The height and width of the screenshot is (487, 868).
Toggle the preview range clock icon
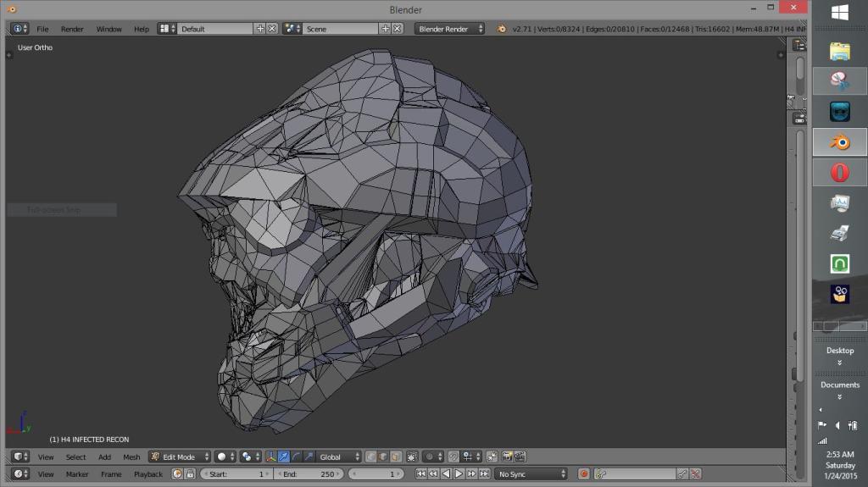[177, 473]
